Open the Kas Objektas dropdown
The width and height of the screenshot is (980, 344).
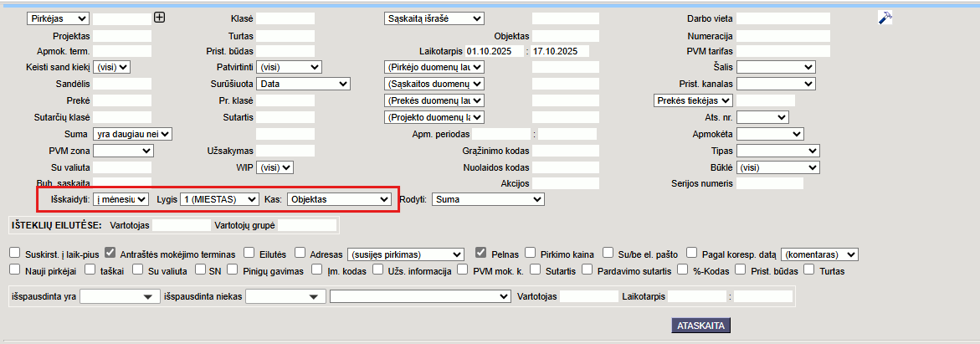tap(338, 199)
